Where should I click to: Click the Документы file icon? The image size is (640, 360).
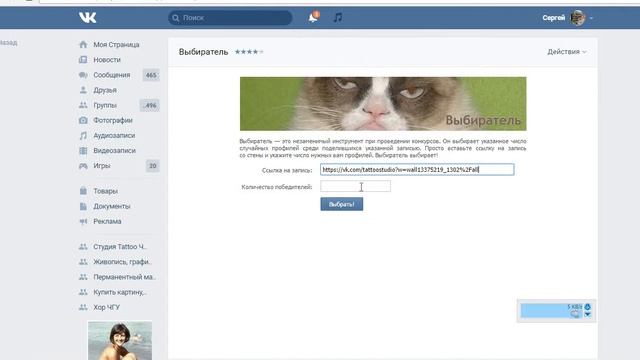(83, 206)
